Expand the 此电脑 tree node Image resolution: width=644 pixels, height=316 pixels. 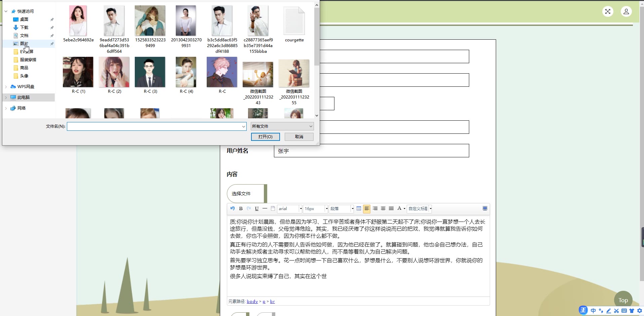click(6, 97)
